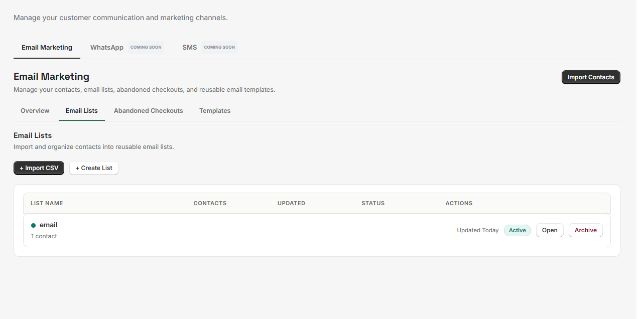Click the 'Updated Today' text
644x319 pixels.
[478, 230]
